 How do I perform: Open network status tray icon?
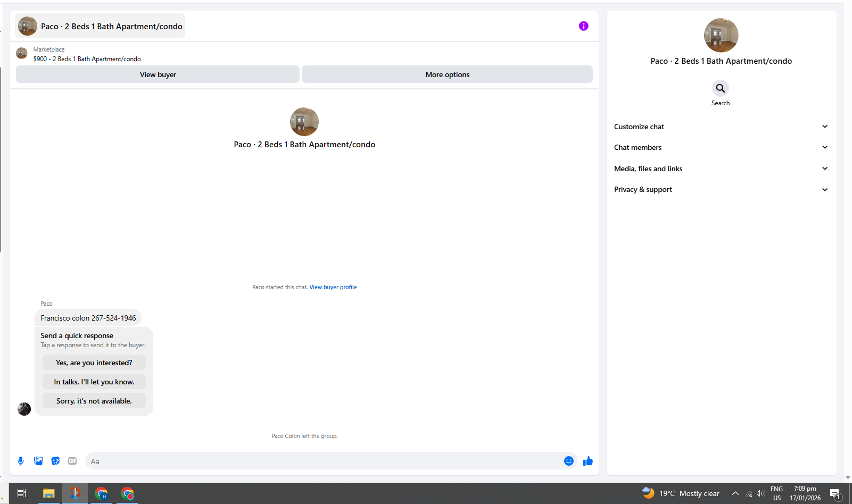pos(749,493)
